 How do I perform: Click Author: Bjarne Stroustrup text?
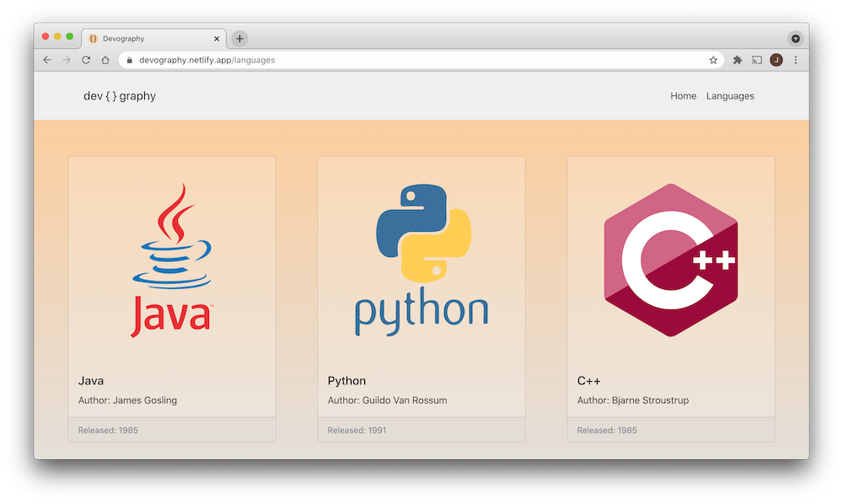633,400
